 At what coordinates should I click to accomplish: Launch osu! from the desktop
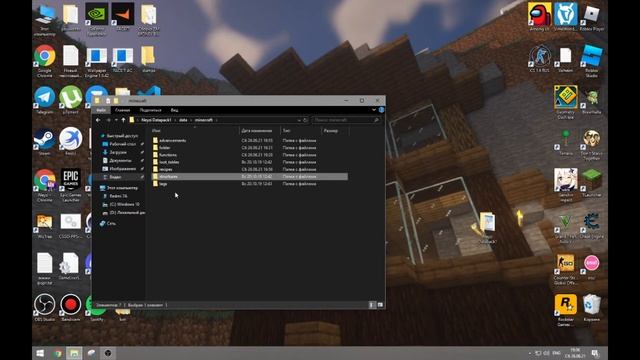coord(592,266)
